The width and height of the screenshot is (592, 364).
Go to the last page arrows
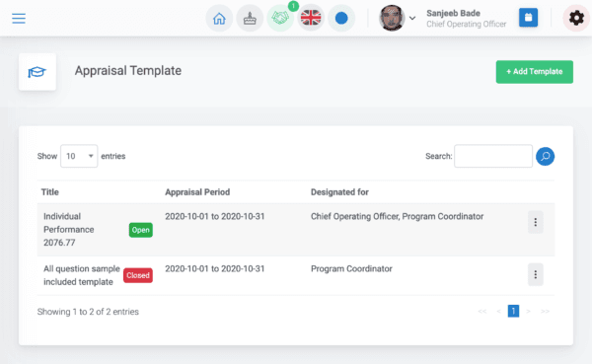[545, 311]
